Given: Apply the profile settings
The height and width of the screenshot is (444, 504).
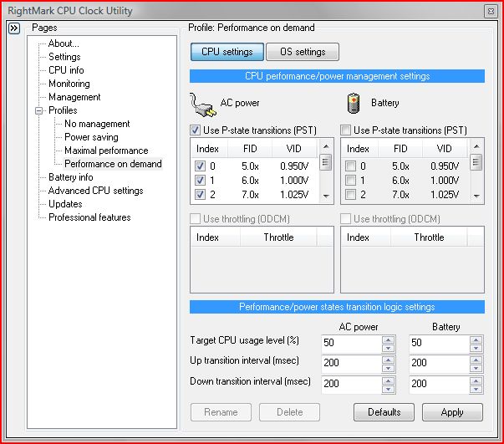Looking at the screenshot, I should coord(452,412).
